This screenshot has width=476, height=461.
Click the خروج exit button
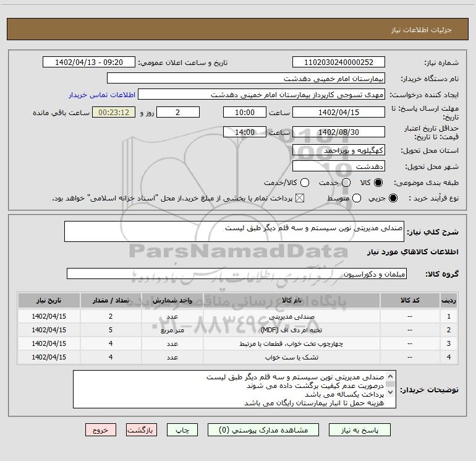[101, 430]
